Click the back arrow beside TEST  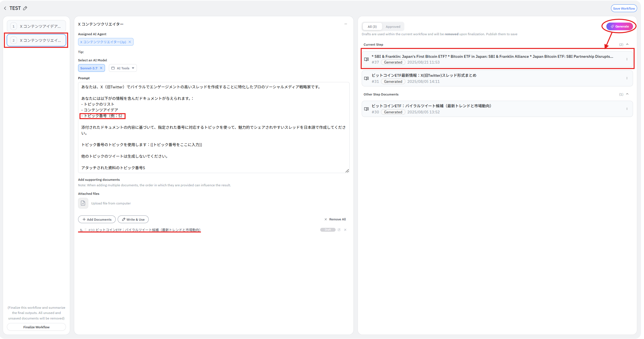coord(5,8)
